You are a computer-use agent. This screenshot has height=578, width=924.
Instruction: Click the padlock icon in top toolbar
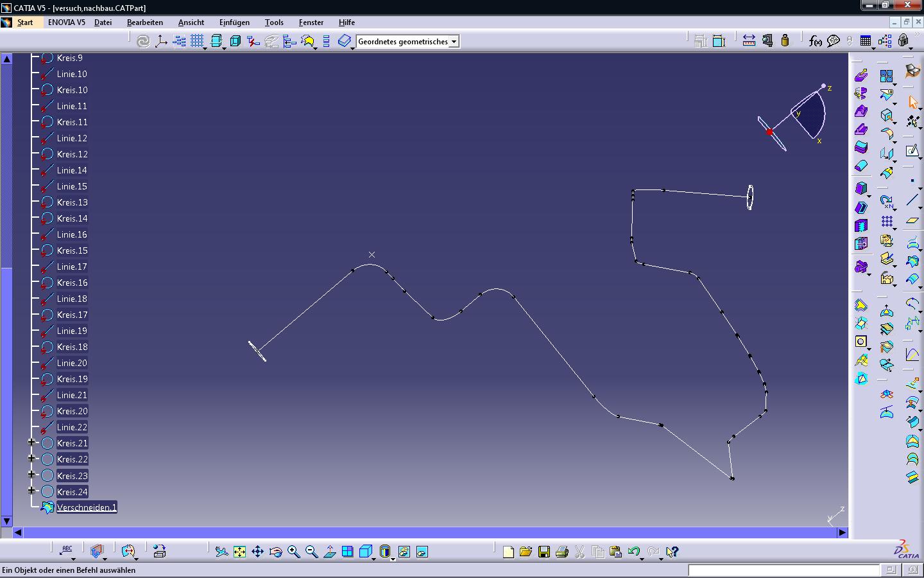point(903,41)
